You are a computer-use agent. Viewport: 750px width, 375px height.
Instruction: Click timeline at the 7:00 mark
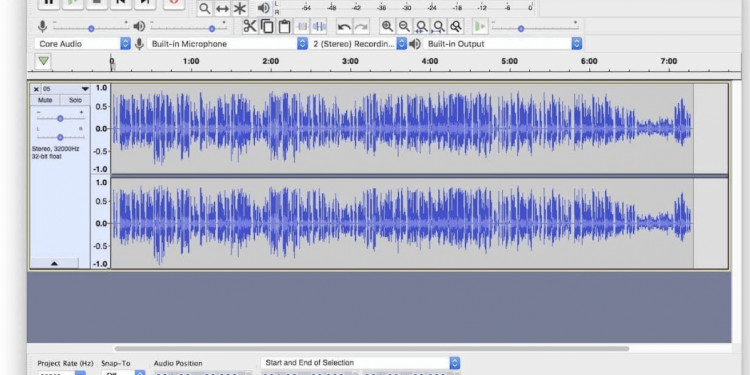point(669,61)
